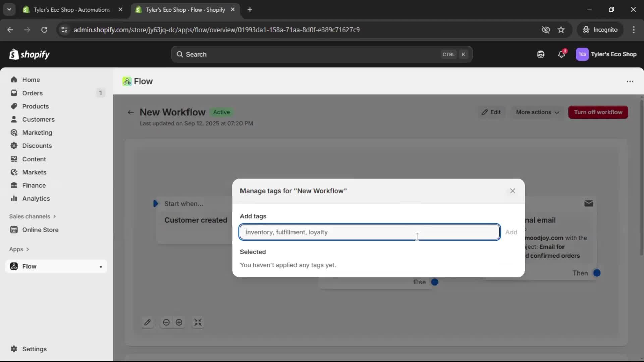This screenshot has height=362, width=644.
Task: Open the three-dot menu beside Flow header
Action: tap(630, 81)
